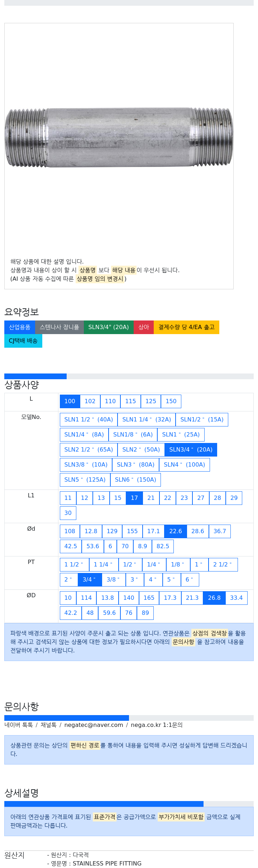Select L1 value 30

pos(68,513)
